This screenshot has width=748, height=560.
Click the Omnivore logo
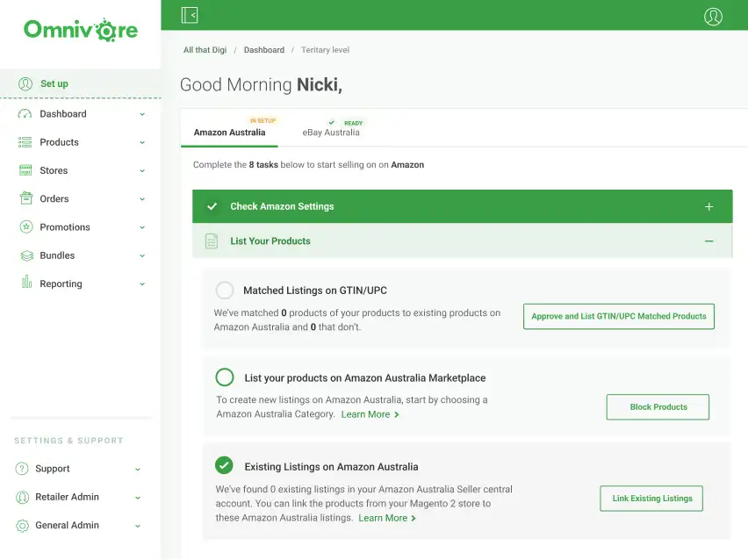[x=81, y=30]
